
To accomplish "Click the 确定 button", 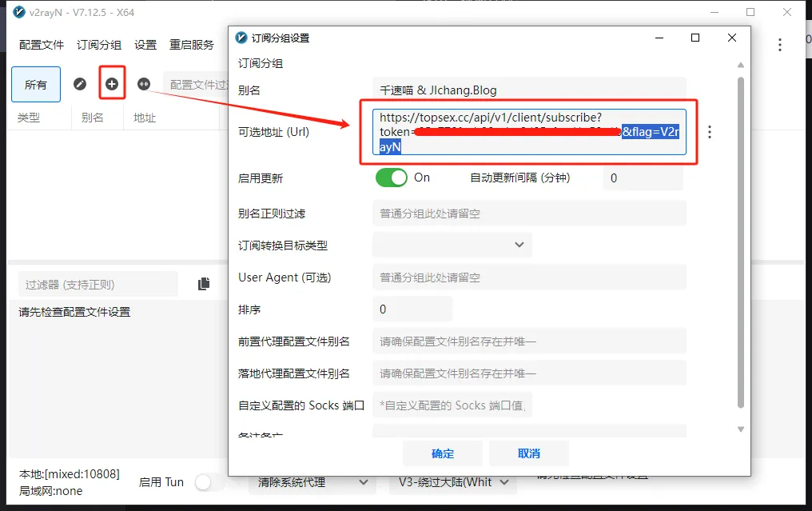I will point(443,453).
